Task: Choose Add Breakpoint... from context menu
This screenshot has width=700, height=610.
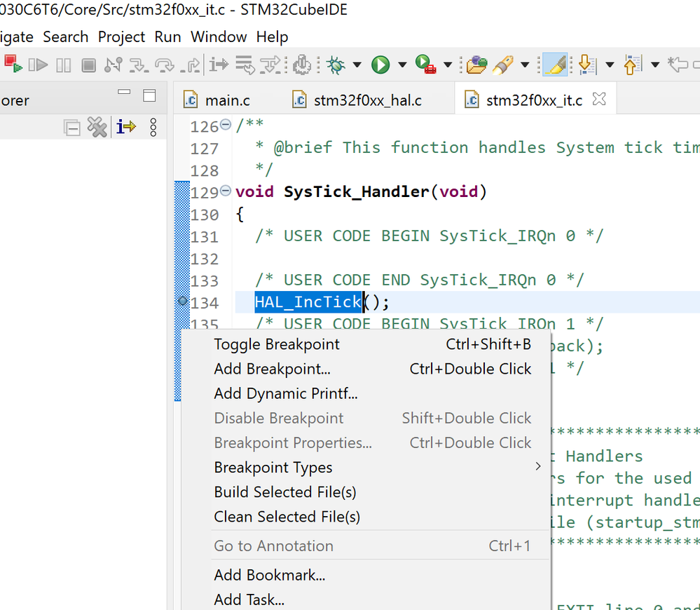Action: pyautogui.click(x=366, y=369)
